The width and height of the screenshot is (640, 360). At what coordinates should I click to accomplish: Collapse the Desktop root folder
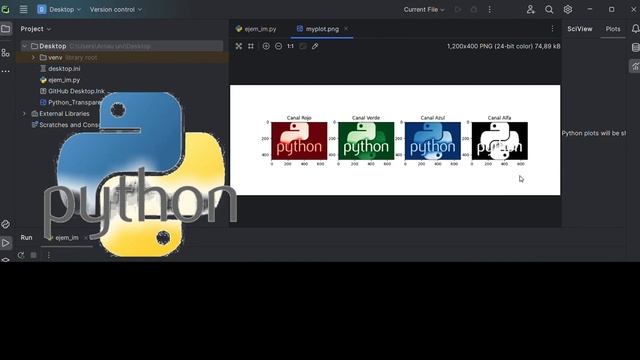(24, 46)
